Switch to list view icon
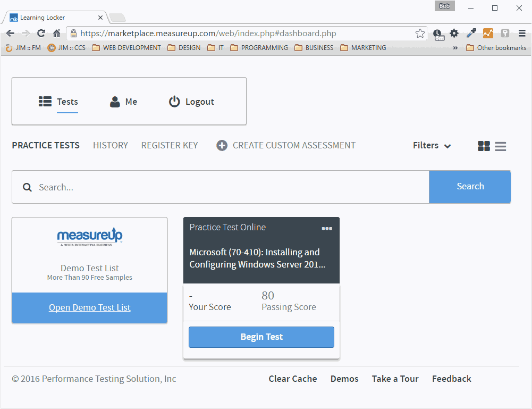 [501, 146]
